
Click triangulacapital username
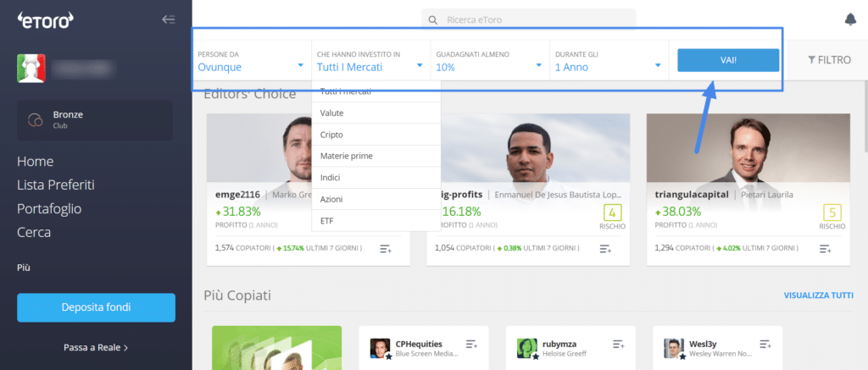click(692, 195)
